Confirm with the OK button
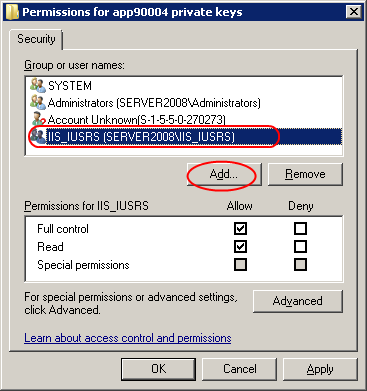This screenshot has width=367, height=391. coord(158,369)
